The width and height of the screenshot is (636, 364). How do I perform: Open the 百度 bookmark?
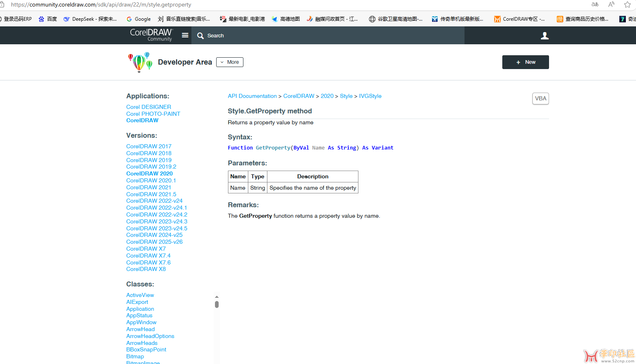(x=48, y=19)
